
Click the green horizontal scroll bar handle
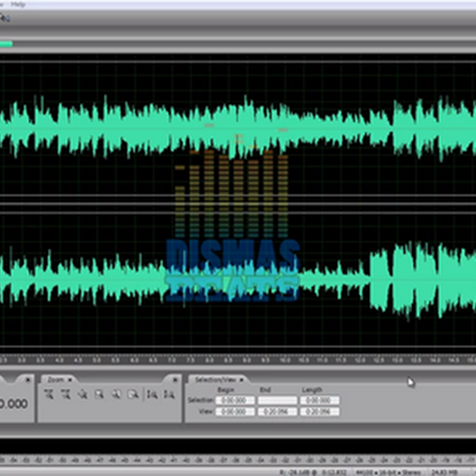[6, 43]
